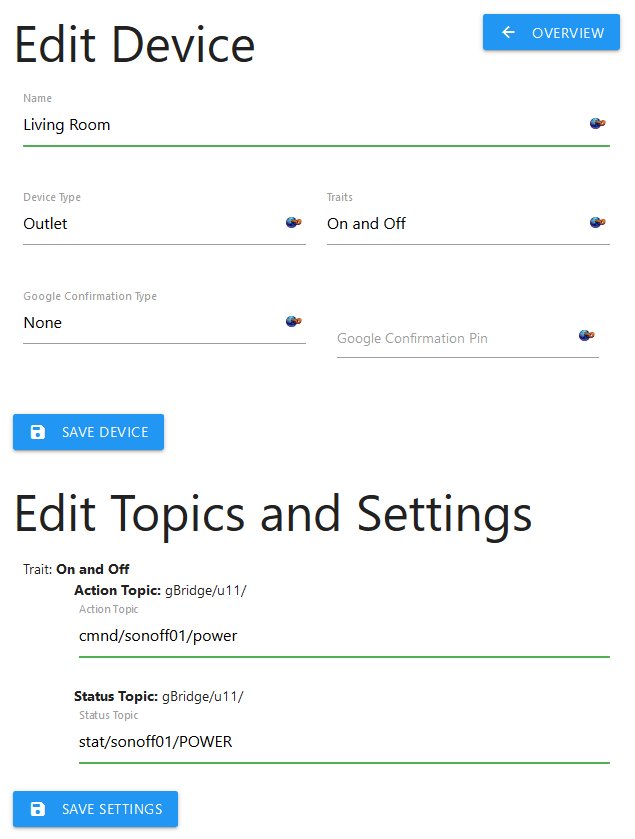Screen dimensions: 635x839
Task: Click the back arrow icon on Overview button
Action: 508,33
